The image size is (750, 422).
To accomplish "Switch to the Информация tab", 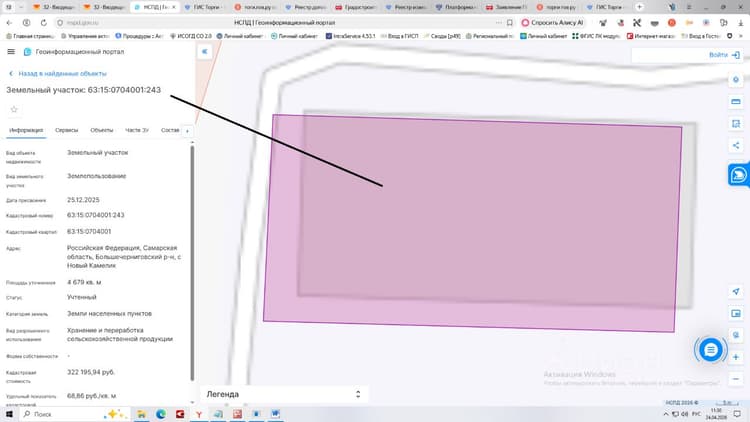I will (26, 130).
